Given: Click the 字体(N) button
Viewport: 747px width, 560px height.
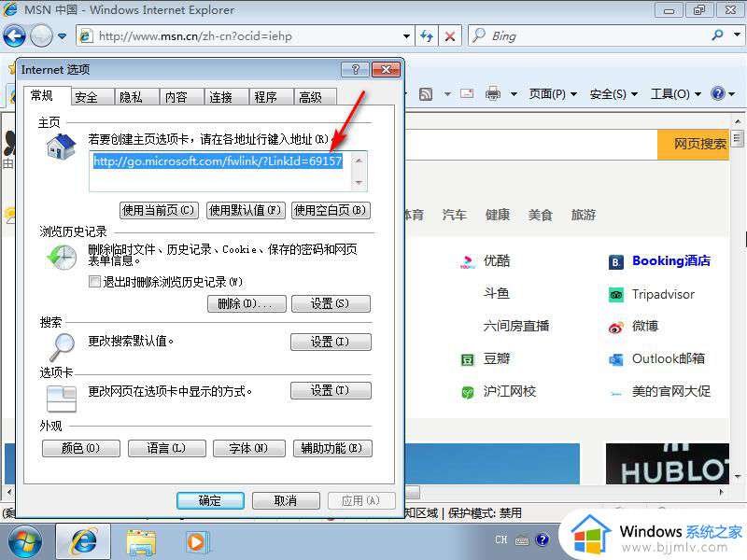Looking at the screenshot, I should [x=249, y=448].
